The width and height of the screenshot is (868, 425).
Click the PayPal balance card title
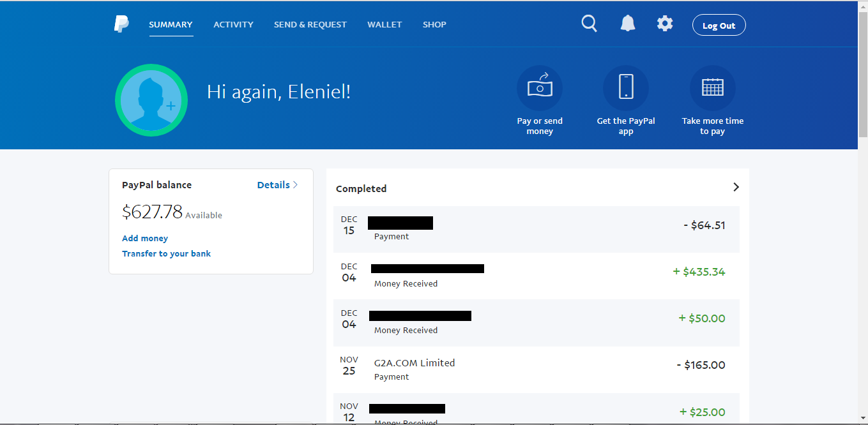(156, 185)
